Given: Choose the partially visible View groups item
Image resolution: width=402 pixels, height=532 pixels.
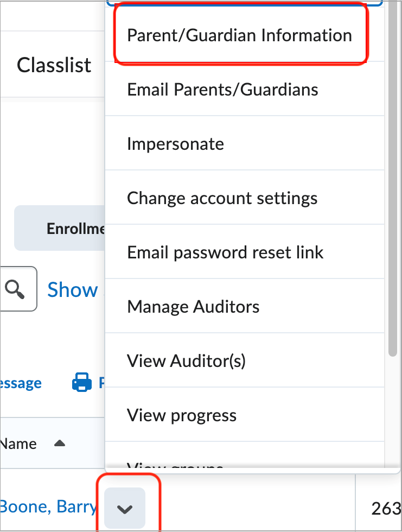Looking at the screenshot, I should [175, 465].
